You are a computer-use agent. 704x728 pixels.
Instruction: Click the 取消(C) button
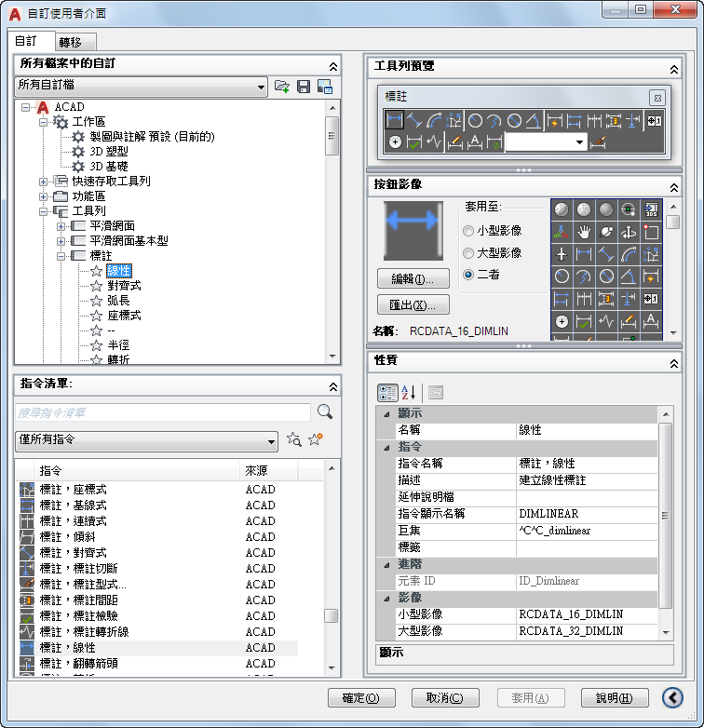445,697
